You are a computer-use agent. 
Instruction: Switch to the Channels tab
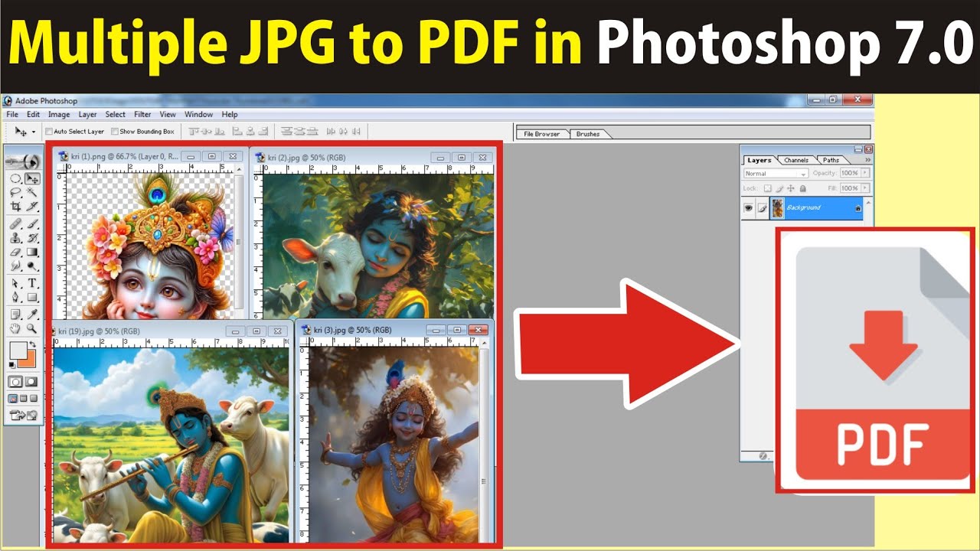[x=796, y=160]
